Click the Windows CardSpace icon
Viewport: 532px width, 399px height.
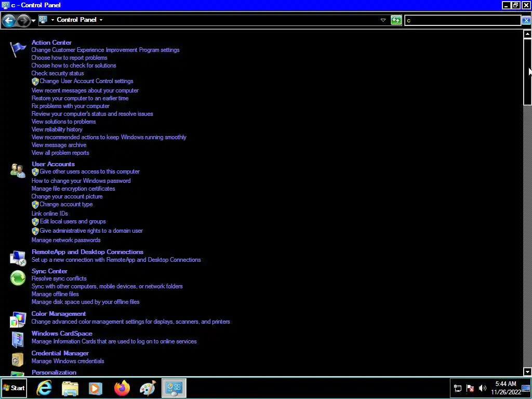(x=18, y=340)
